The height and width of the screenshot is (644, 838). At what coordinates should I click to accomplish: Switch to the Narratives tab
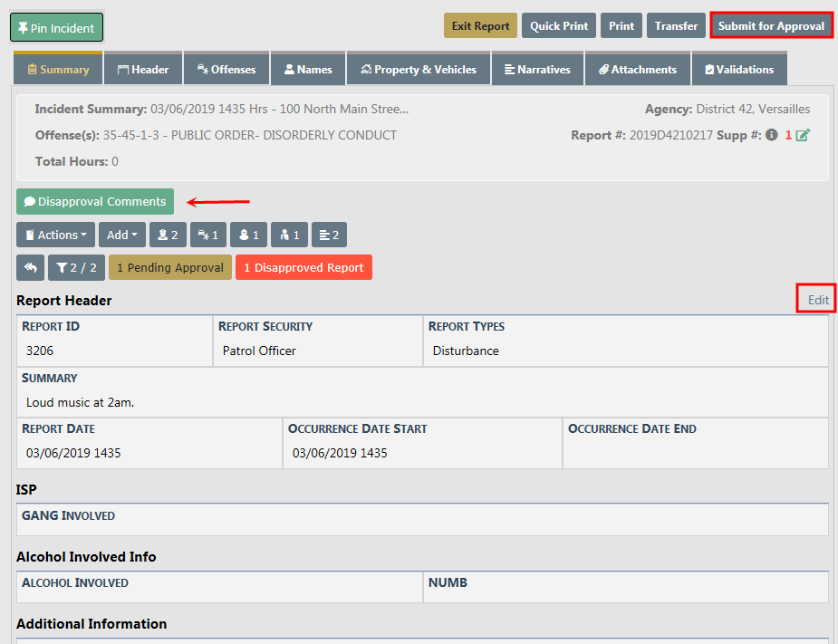point(537,69)
